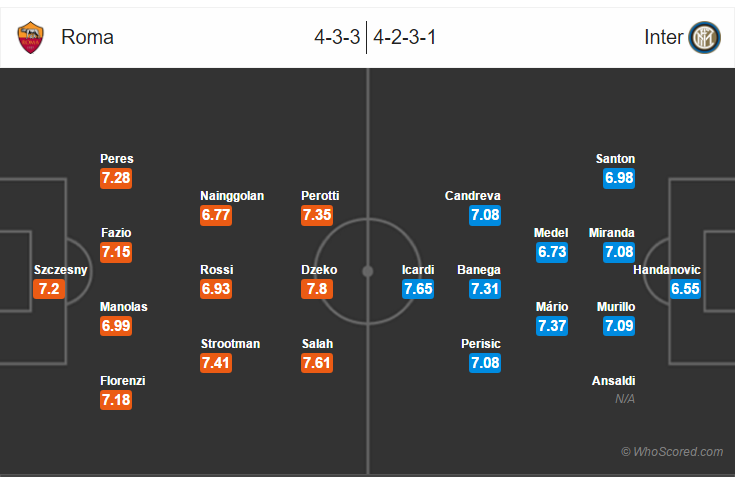Viewport: 735px width, 477px height.
Task: Open the Roma team name link
Action: click(87, 37)
